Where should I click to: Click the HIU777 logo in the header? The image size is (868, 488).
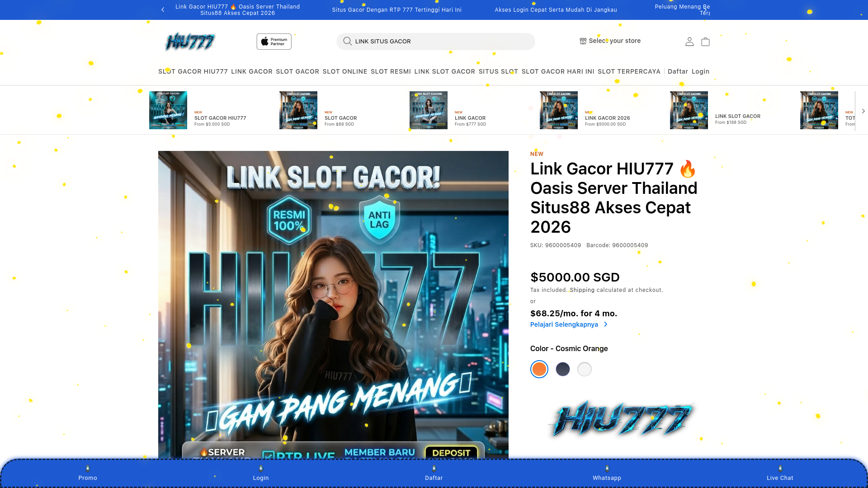pyautogui.click(x=190, y=42)
